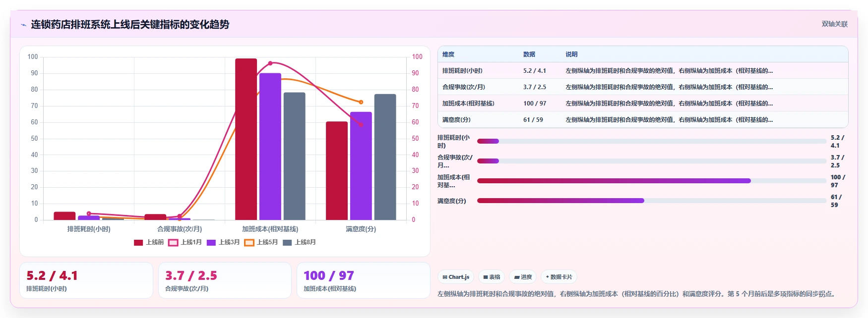868x318 pixels.
Task: Click the purple 上线3月 bar for 加班成本
Action: coord(270,147)
